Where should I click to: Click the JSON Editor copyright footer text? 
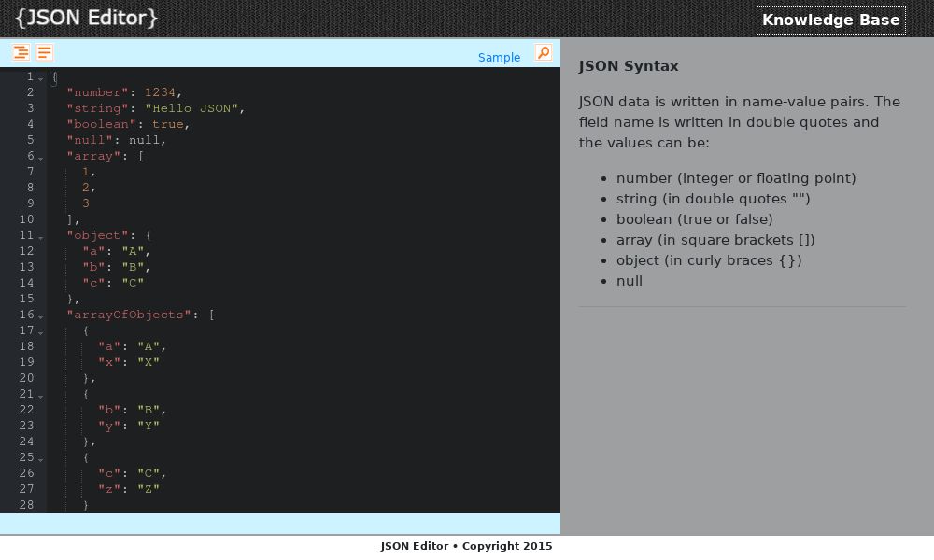[x=466, y=546]
